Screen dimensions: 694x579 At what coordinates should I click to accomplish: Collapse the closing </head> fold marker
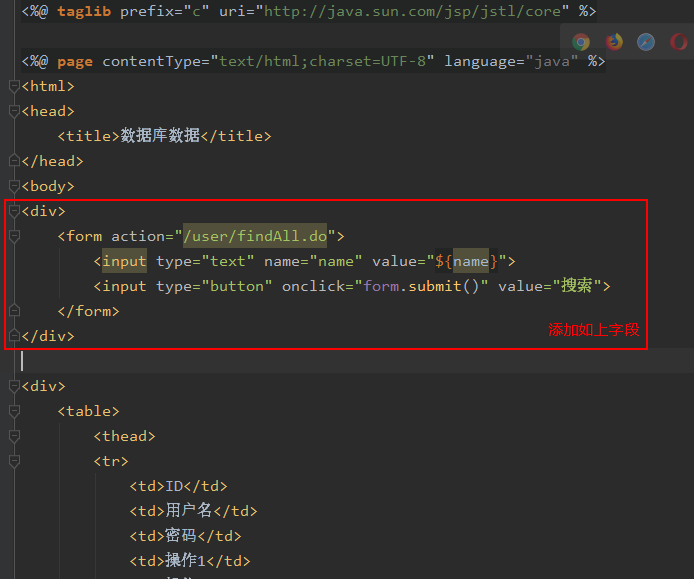coord(14,161)
